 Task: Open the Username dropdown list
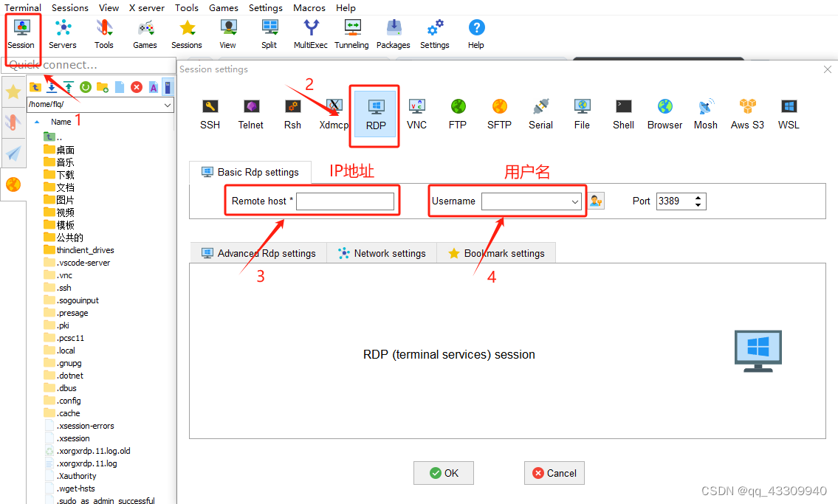pos(575,201)
